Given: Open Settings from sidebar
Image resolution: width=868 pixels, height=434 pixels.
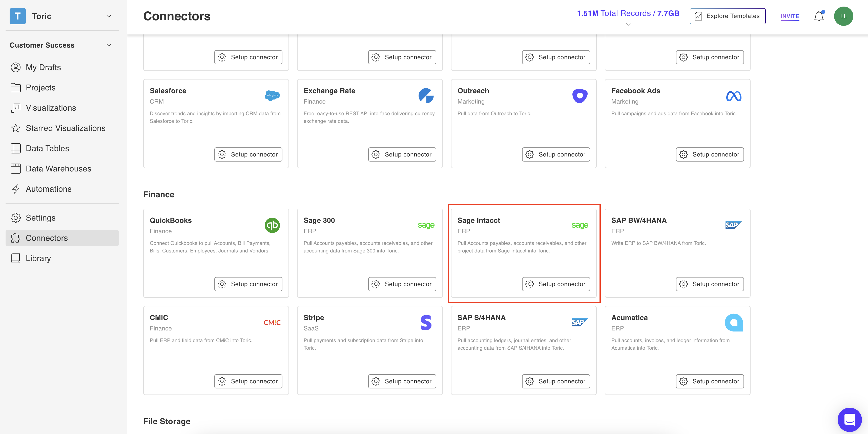Looking at the screenshot, I should (x=62, y=218).
